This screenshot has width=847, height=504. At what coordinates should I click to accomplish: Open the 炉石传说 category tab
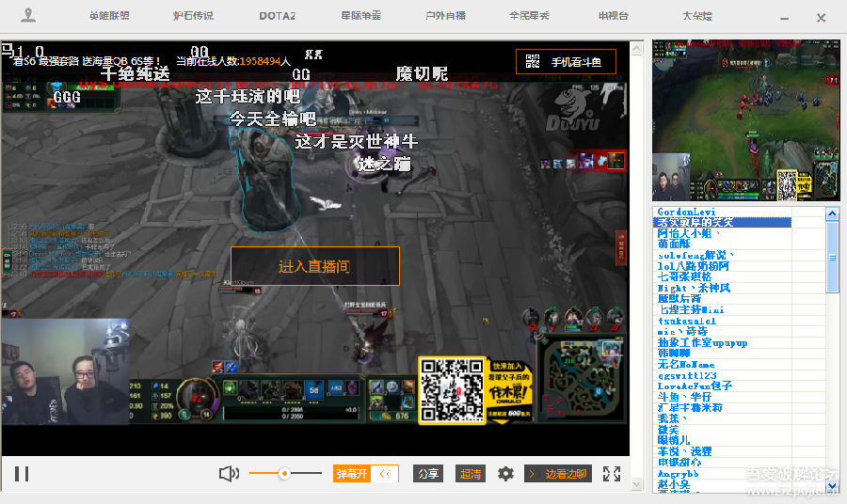tap(193, 17)
